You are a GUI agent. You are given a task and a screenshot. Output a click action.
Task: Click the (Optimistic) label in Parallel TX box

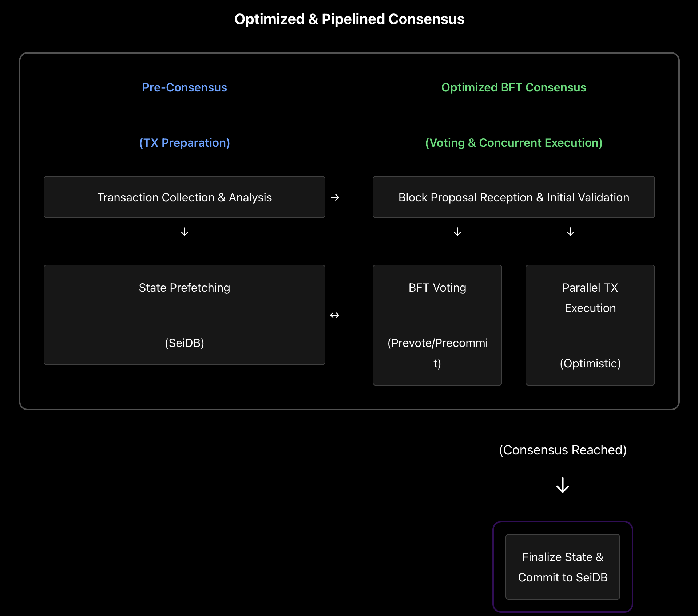[590, 363]
